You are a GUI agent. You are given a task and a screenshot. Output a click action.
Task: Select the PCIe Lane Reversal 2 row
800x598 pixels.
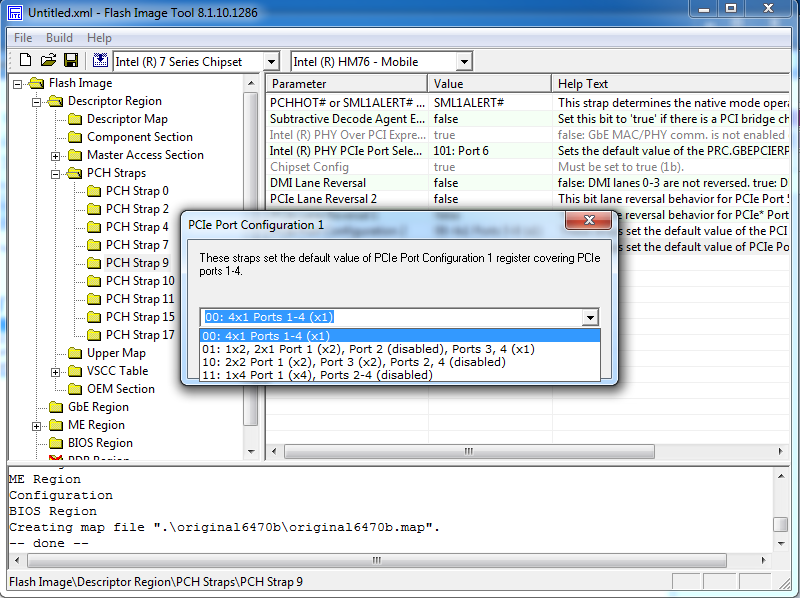click(x=528, y=198)
